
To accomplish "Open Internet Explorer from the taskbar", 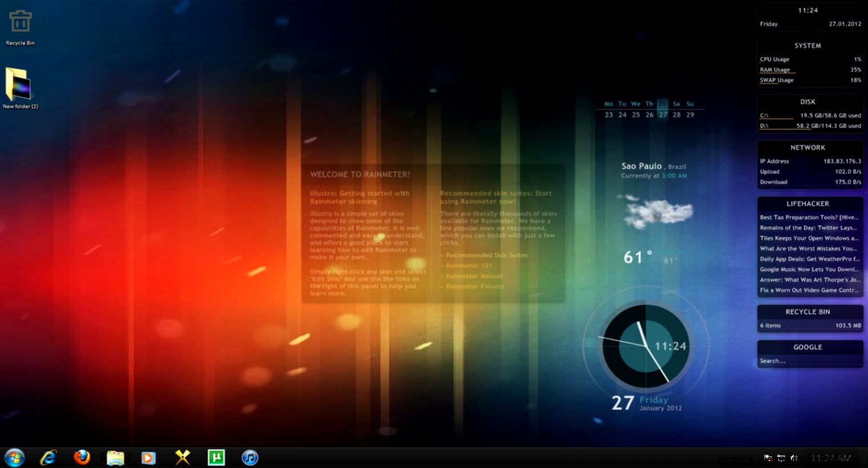I will (x=48, y=457).
